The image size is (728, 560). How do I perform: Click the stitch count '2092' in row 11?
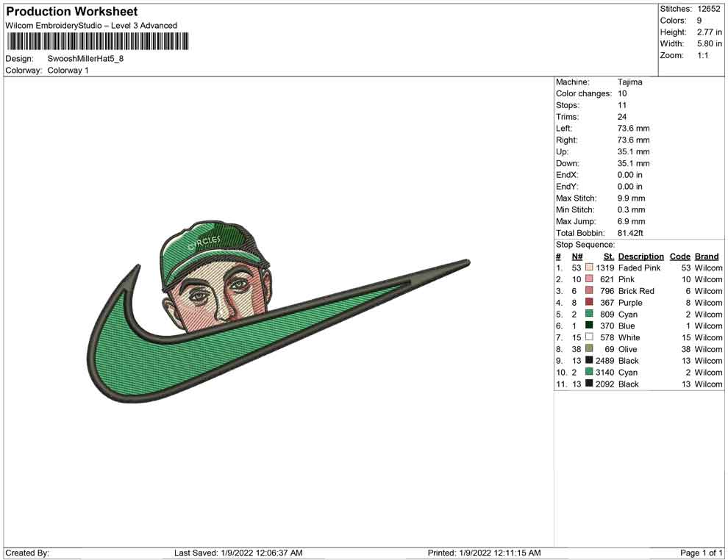[x=605, y=384]
